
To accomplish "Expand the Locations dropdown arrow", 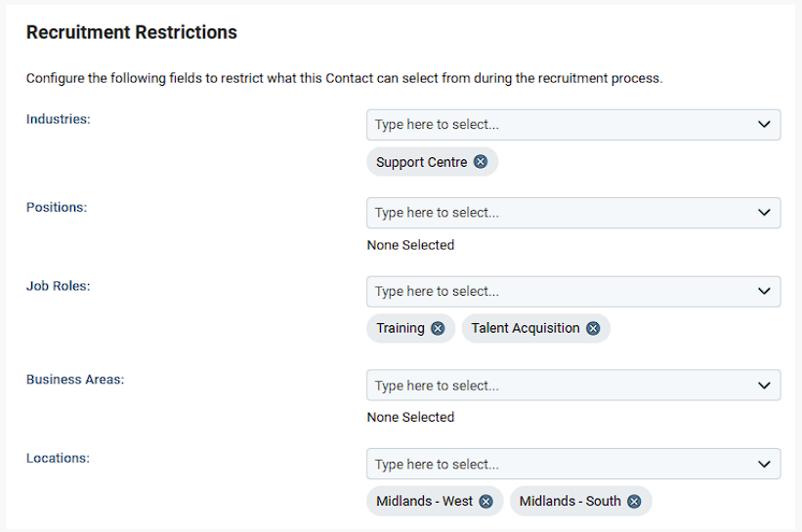I will click(764, 464).
